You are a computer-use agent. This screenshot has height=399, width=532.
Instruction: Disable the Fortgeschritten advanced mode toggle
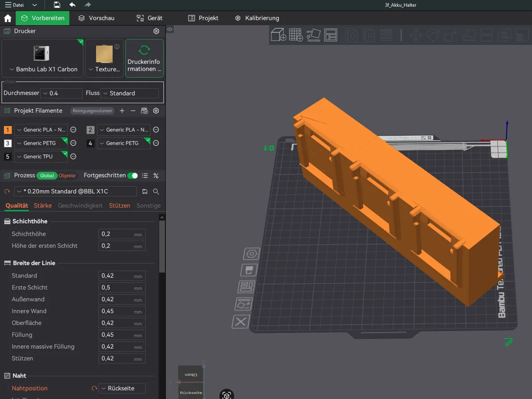coord(133,175)
